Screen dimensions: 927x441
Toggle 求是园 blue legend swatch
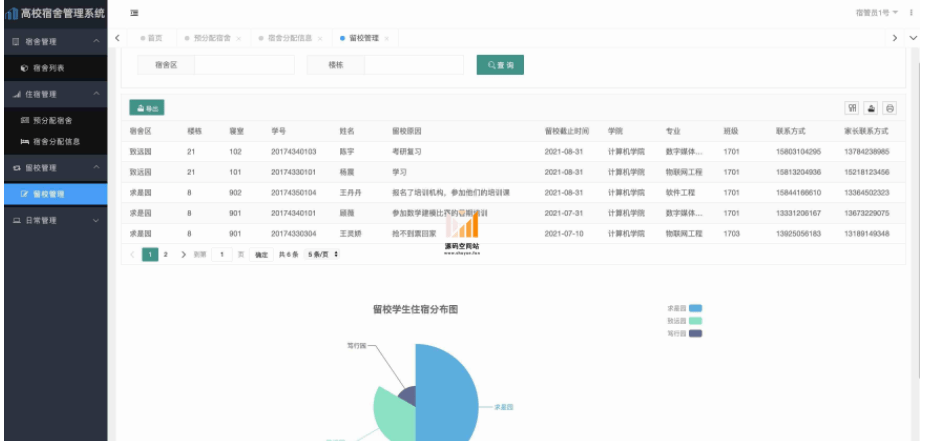tap(695, 309)
